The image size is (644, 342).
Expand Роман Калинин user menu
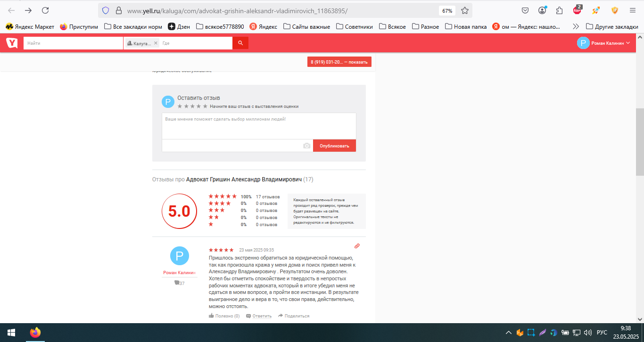point(603,43)
